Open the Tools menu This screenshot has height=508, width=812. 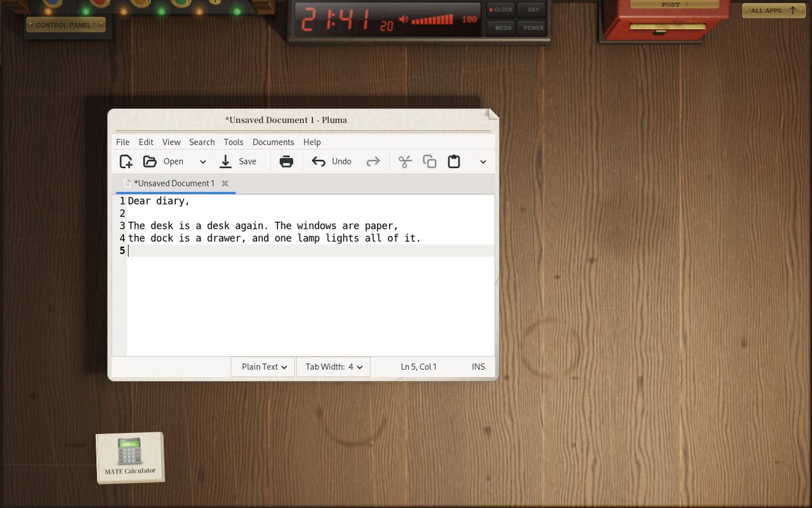(233, 142)
